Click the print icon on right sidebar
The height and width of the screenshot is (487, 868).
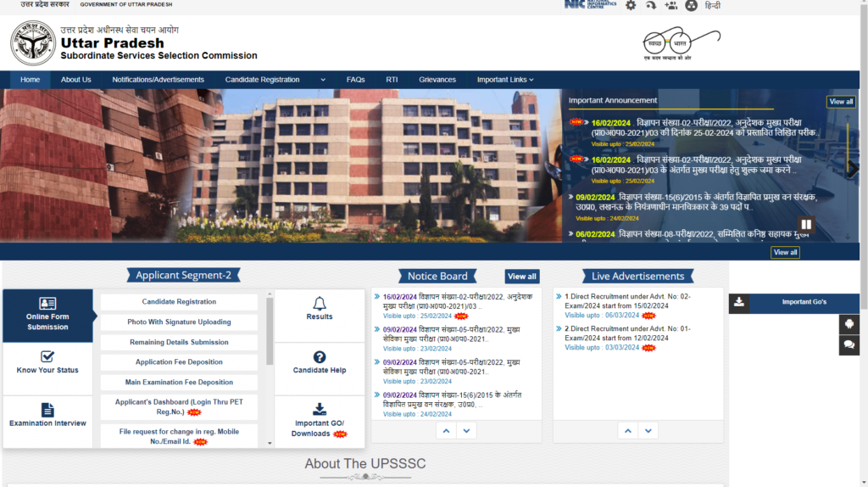[x=849, y=324]
